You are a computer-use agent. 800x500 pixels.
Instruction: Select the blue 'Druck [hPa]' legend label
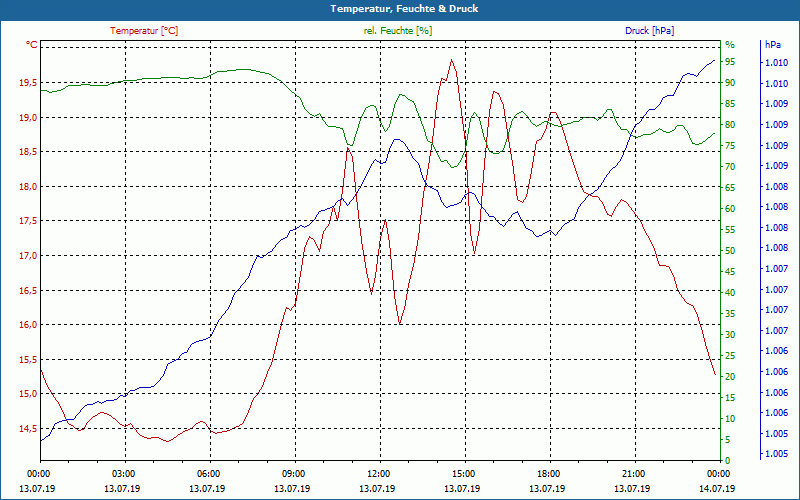(649, 31)
